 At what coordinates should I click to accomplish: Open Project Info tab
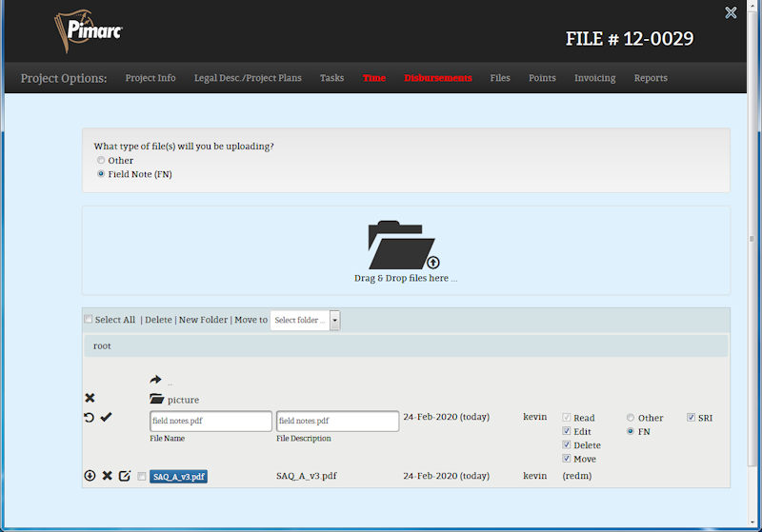pos(150,78)
